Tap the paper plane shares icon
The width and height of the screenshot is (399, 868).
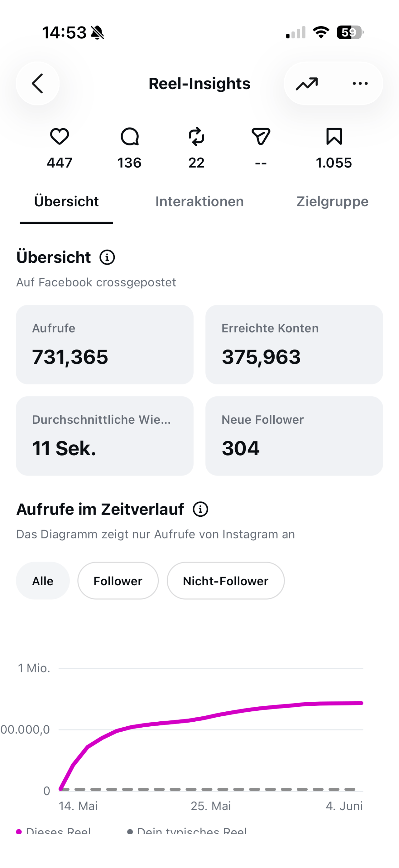261,136
